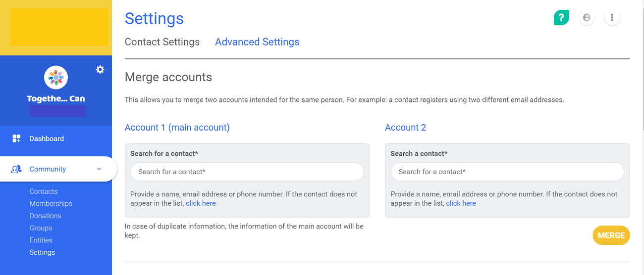The height and width of the screenshot is (275, 644).
Task: Open Groups in the sidebar
Action: coord(41,228)
